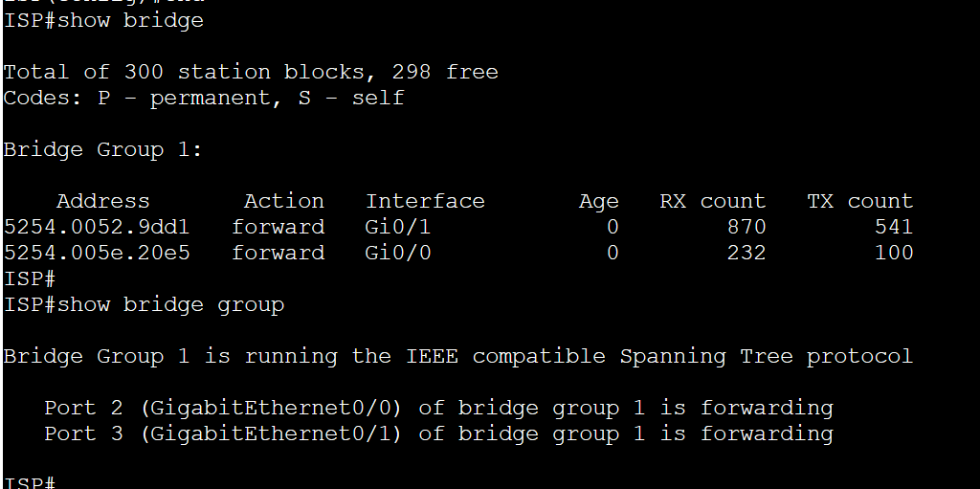The width and height of the screenshot is (980, 489).
Task: Click the Port 2 GigabitEthernet0/0 line
Action: pos(438,409)
